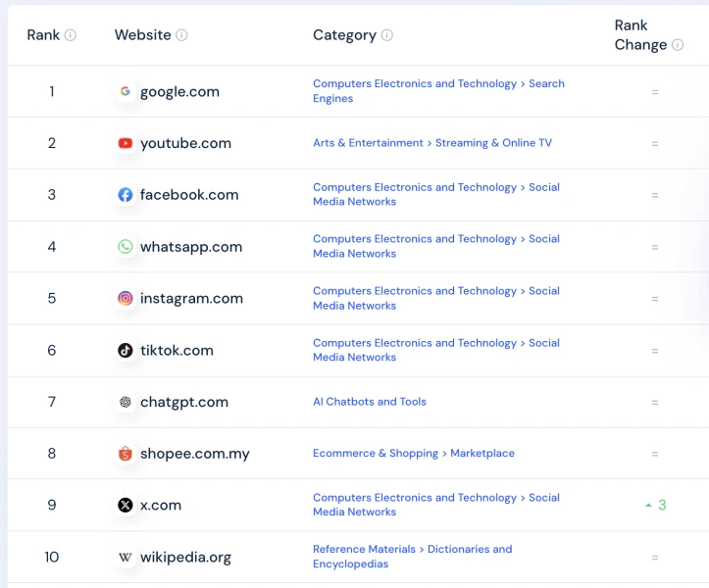The width and height of the screenshot is (709, 588).
Task: Open info tooltip next to Website header
Action: click(181, 35)
